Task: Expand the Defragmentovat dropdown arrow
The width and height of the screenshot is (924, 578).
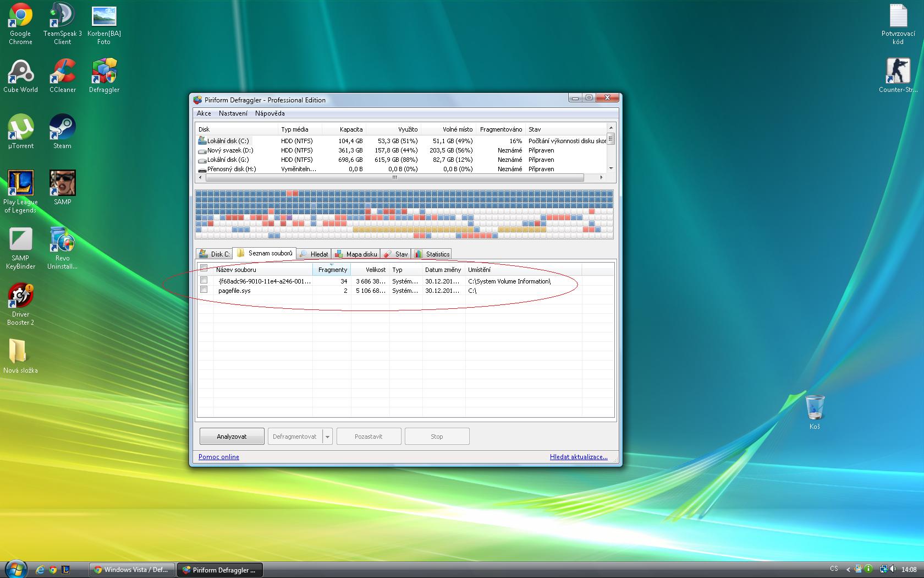Action: [x=327, y=437]
